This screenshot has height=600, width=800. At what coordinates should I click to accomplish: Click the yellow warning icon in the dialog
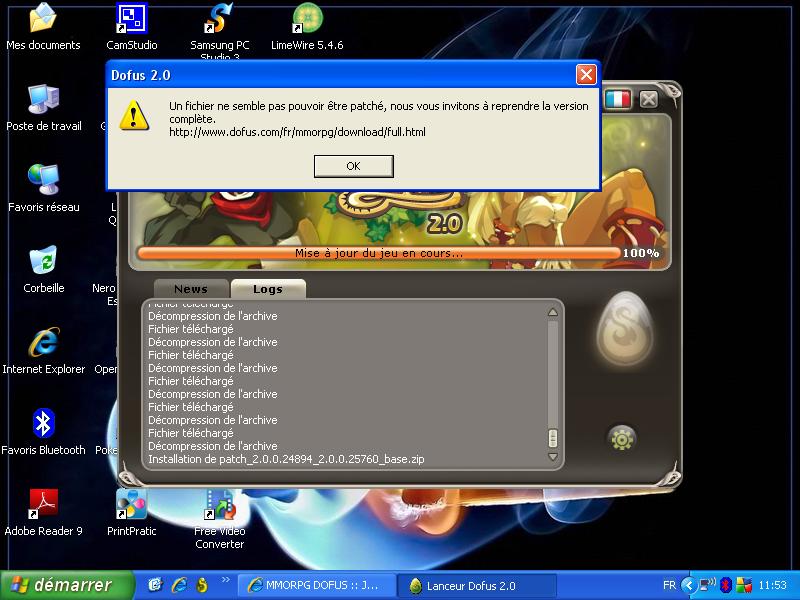[x=134, y=115]
